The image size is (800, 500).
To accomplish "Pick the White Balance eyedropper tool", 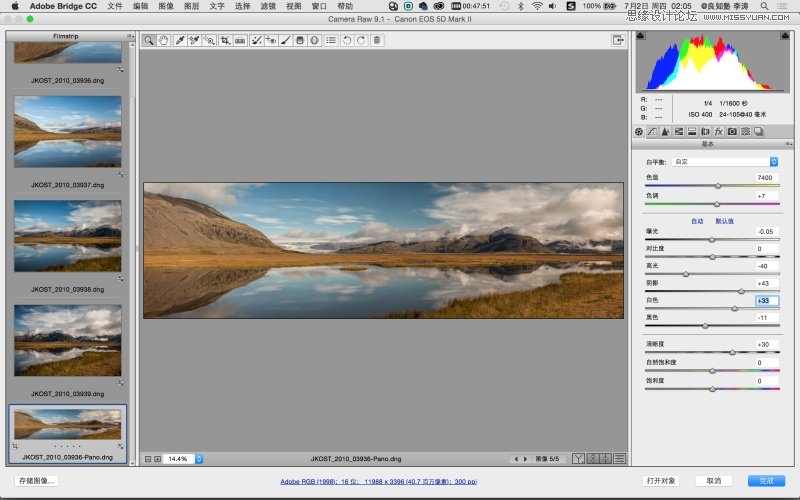I will [180, 40].
